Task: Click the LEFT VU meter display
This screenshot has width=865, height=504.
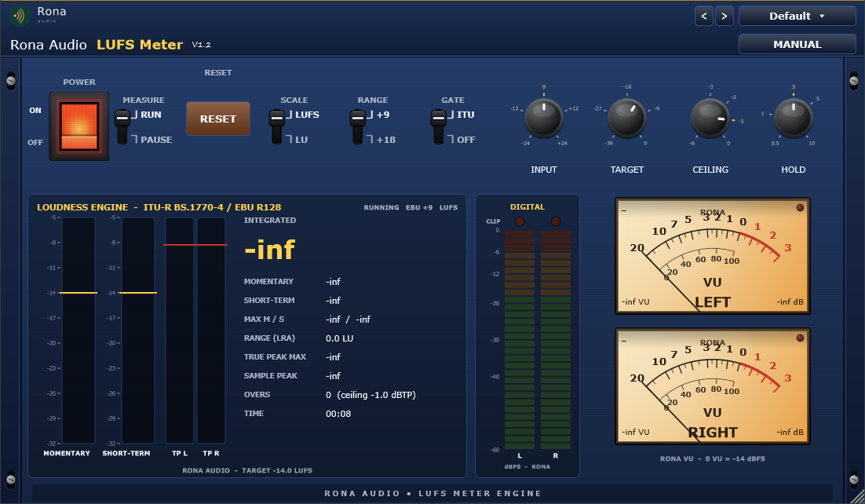Action: pyautogui.click(x=713, y=256)
